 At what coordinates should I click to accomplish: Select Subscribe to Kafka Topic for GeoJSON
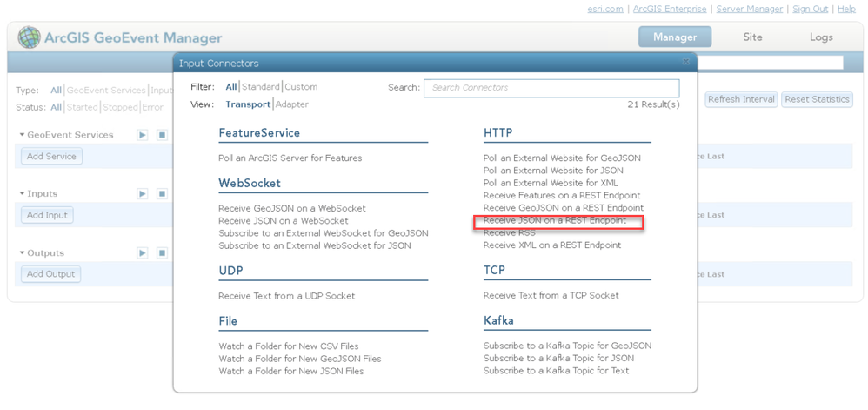[x=567, y=346]
